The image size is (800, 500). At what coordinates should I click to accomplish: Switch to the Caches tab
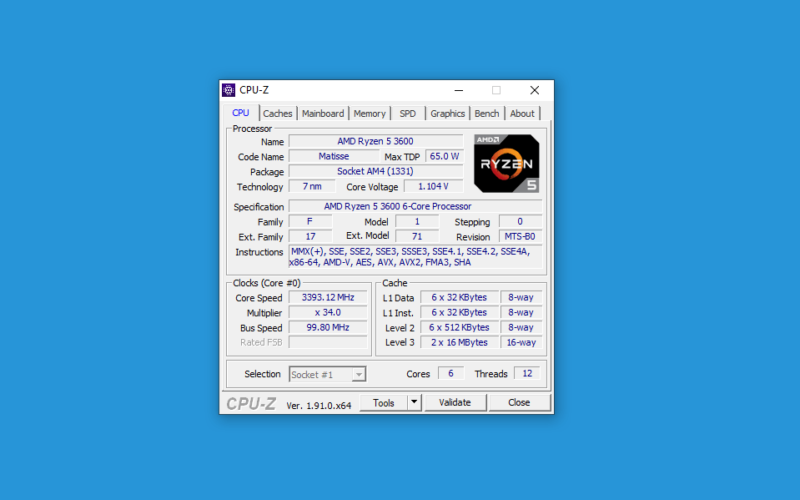(x=278, y=113)
